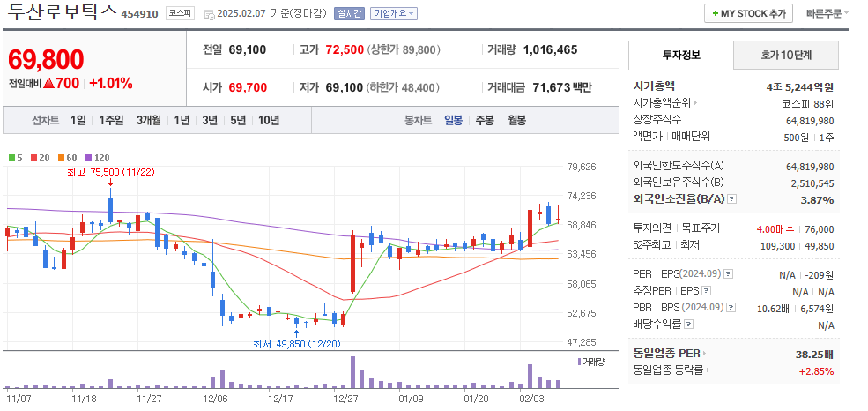868x411 pixels.
Task: Click the 두산로보틱스 stock name
Action: pos(61,11)
